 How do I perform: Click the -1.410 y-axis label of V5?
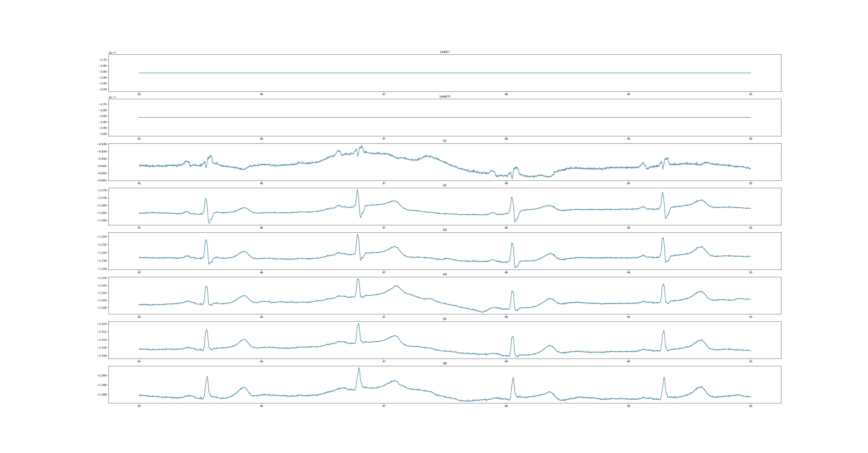click(102, 324)
